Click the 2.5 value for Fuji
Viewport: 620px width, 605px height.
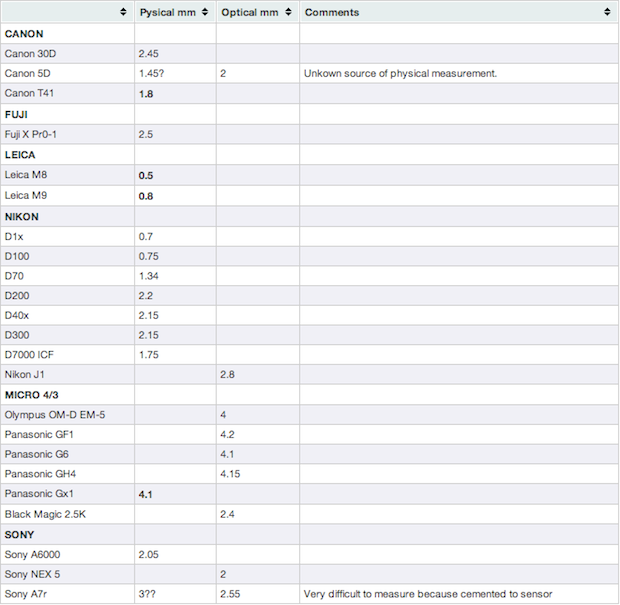(x=146, y=134)
